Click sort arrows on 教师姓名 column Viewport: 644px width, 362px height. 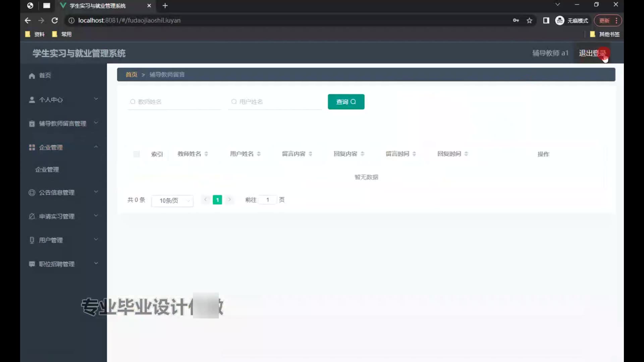pos(206,154)
